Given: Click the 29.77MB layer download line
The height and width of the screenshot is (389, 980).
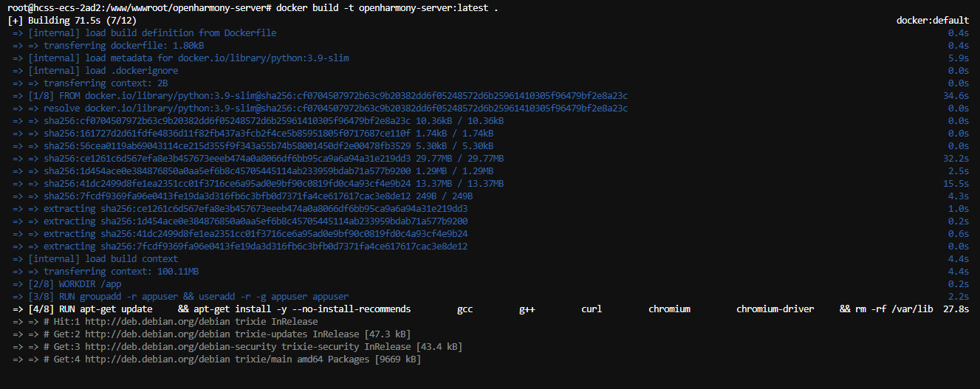Looking at the screenshot, I should click(x=273, y=159).
